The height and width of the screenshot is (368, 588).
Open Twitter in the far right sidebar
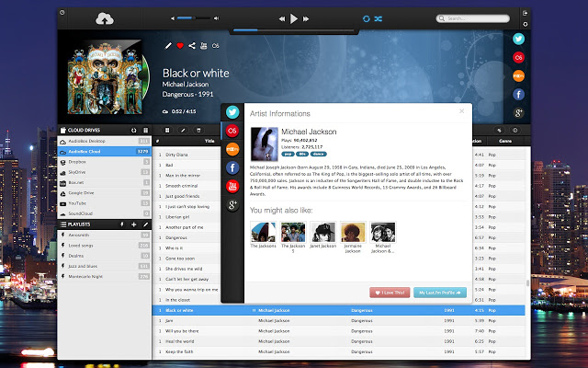518,39
